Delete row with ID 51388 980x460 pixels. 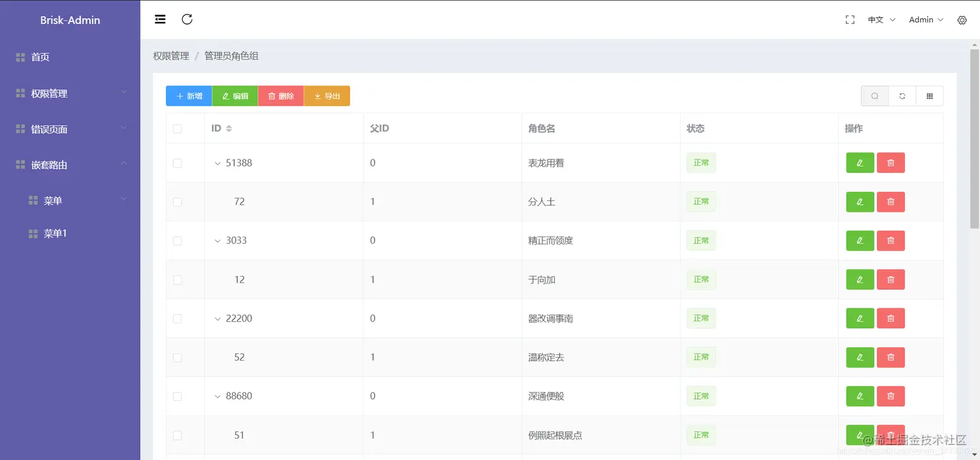click(891, 163)
